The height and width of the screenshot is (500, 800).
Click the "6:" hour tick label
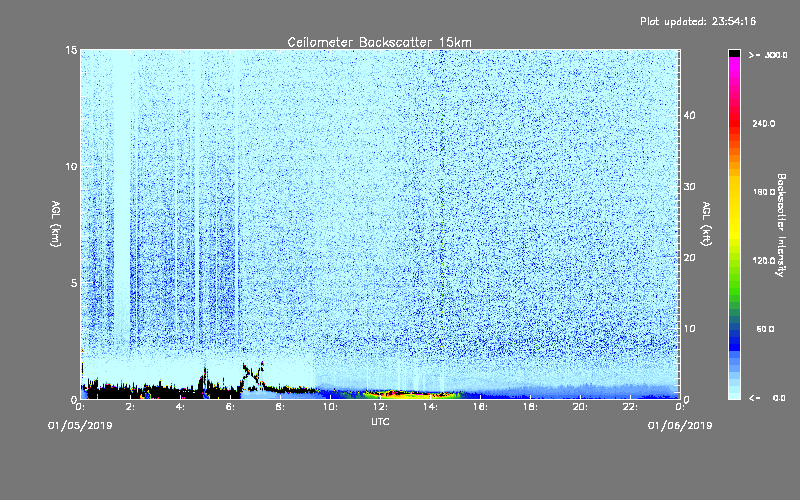coord(230,407)
